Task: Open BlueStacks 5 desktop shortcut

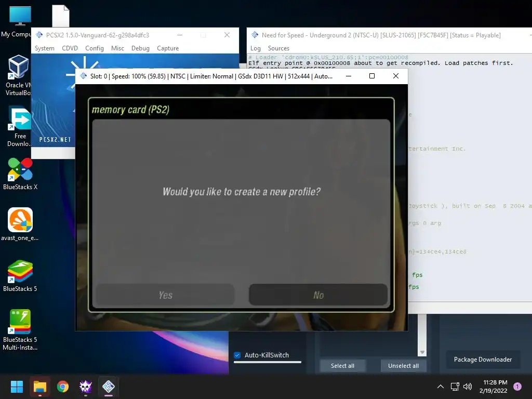Action: (x=20, y=275)
